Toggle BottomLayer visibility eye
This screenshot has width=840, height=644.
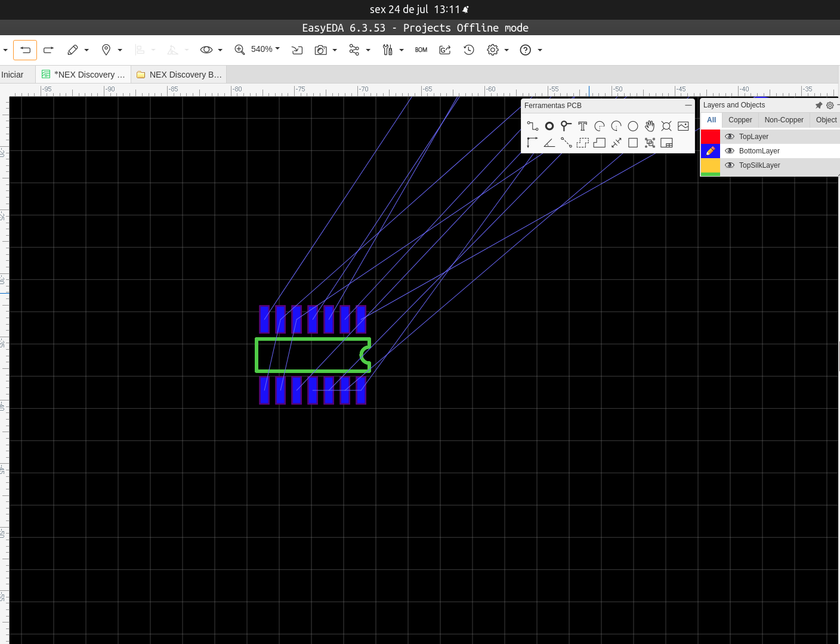tap(730, 151)
